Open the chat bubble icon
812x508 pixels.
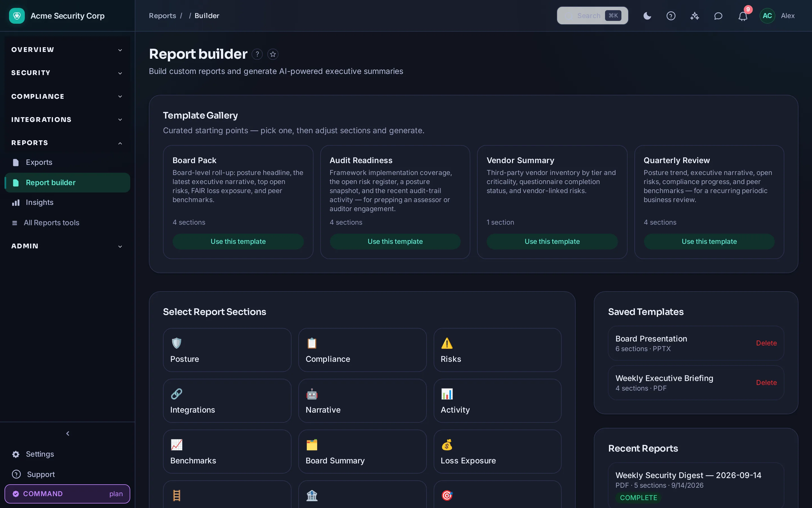[718, 16]
